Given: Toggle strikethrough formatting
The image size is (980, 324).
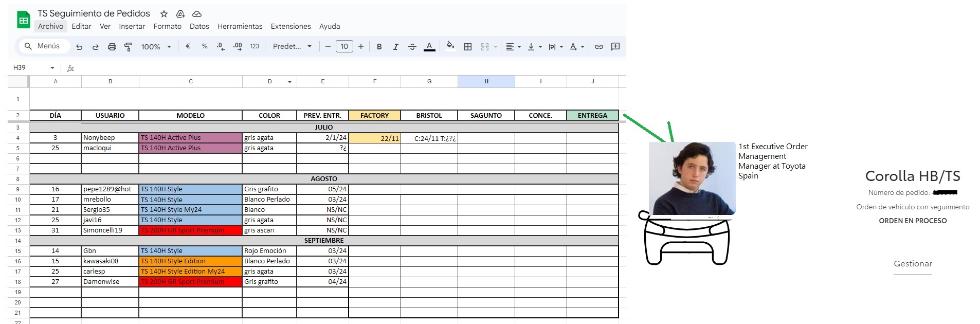Looking at the screenshot, I should [x=412, y=47].
